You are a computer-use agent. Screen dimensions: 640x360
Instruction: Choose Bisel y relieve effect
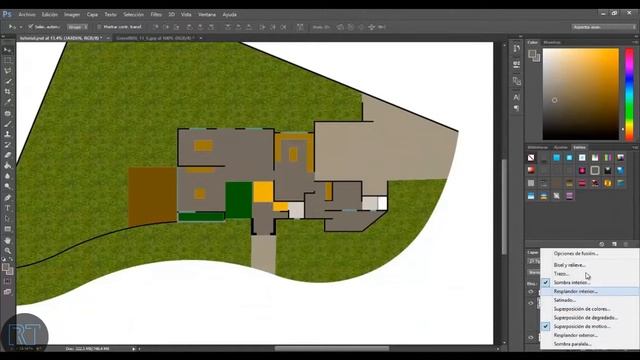point(590,265)
